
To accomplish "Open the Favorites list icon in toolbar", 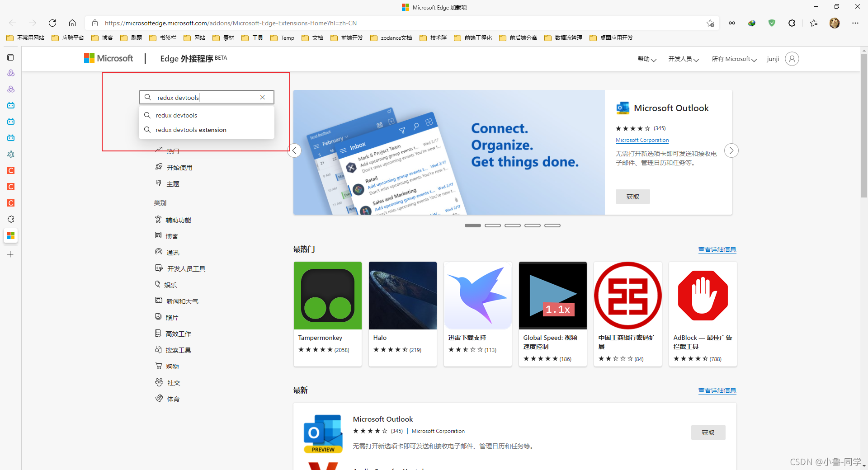I will [x=814, y=23].
